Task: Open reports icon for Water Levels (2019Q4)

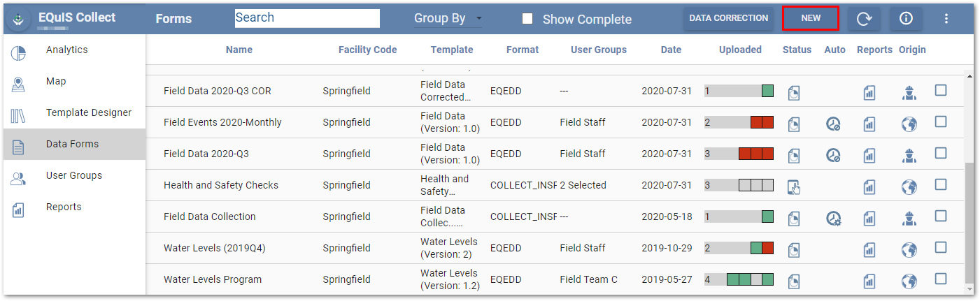Action: [x=869, y=249]
